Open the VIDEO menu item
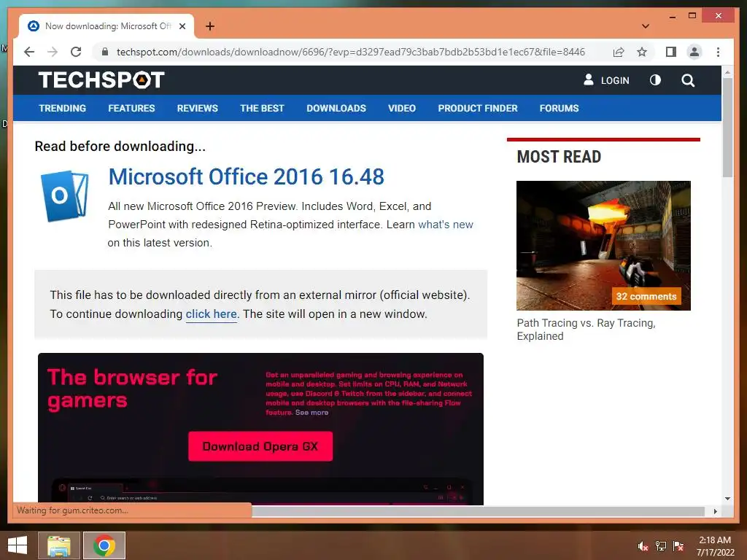This screenshot has height=560, width=747. tap(402, 108)
